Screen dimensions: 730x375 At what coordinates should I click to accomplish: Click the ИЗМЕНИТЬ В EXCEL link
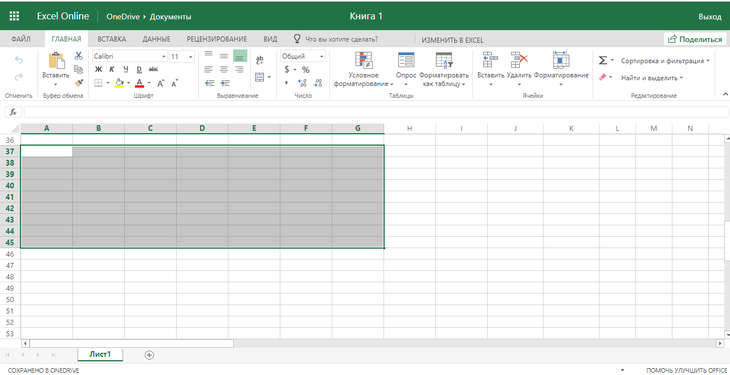453,40
